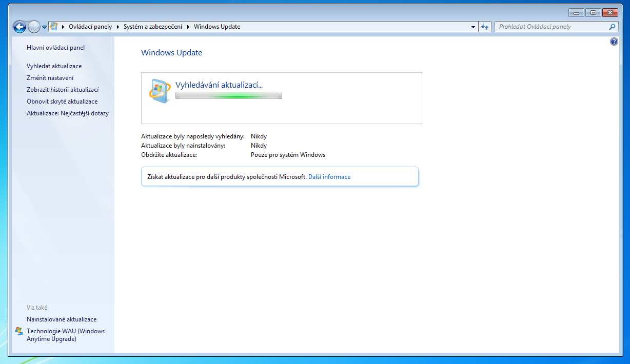Expand the arrow after Systém a zabezpečení
Screen dimensions: 630x364
(188, 27)
